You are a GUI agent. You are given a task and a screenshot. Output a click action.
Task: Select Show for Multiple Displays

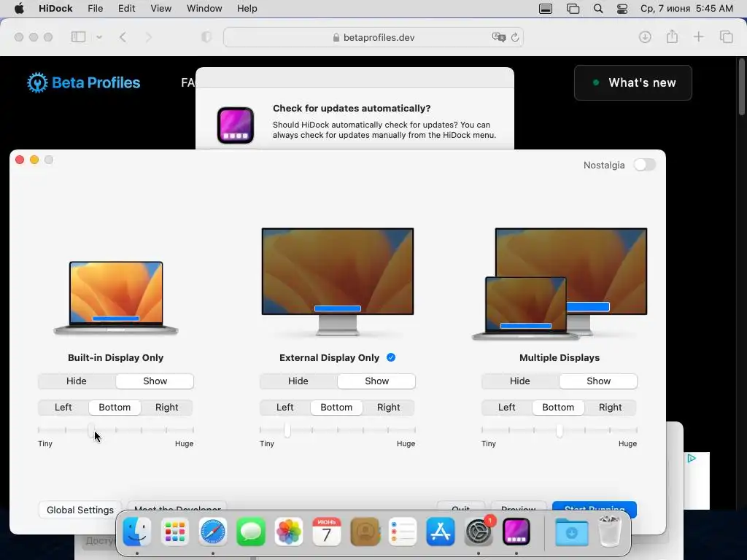(598, 381)
